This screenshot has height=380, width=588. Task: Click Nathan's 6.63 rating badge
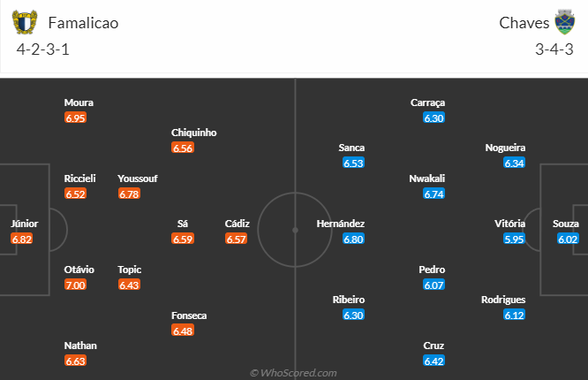(x=76, y=361)
